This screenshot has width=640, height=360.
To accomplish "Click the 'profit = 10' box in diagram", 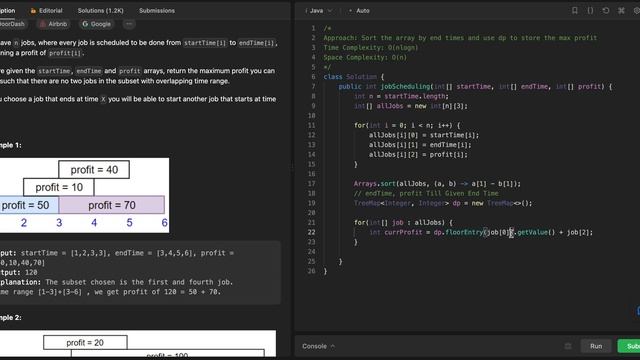I will [x=59, y=187].
